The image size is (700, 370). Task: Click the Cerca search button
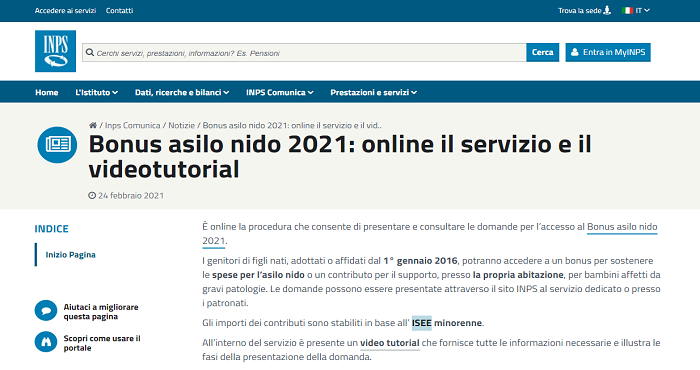tap(542, 52)
